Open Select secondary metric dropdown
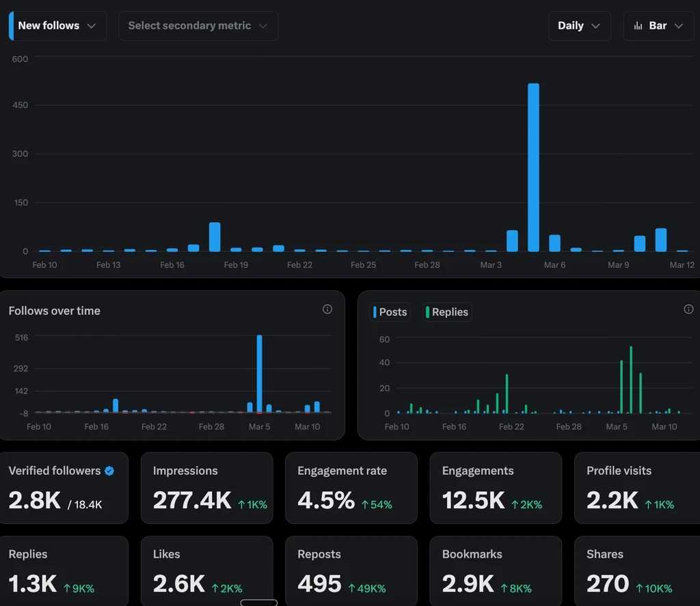Viewport: 700px width, 606px height. pos(198,26)
